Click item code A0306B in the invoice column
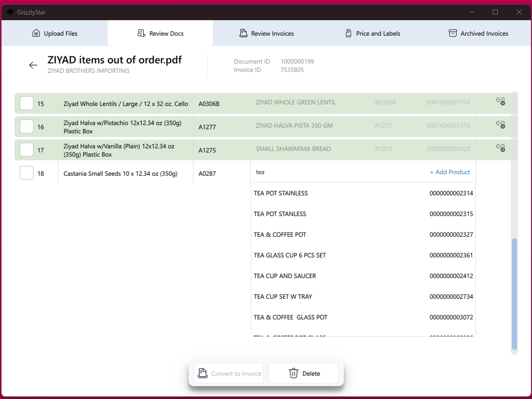Screen dimensions: 532x399 click(x=209, y=104)
